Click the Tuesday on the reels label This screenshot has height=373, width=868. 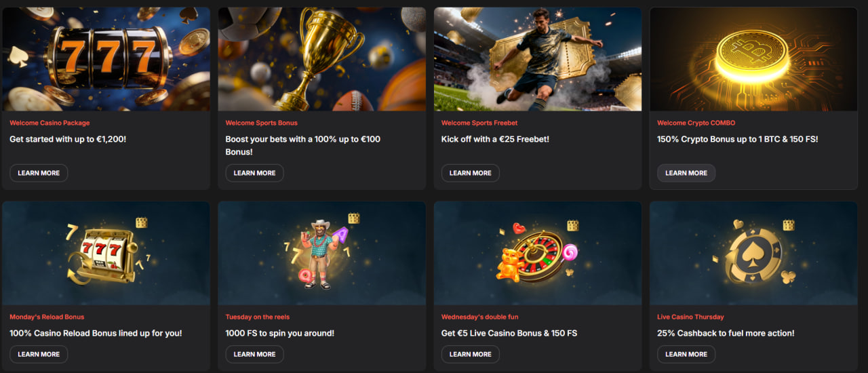coord(258,317)
